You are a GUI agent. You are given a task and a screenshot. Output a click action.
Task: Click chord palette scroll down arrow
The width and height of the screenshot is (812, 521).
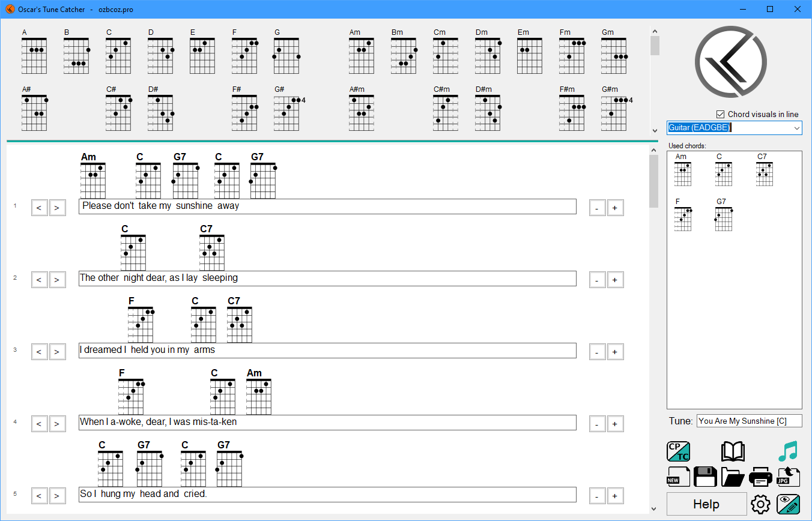[x=655, y=130]
